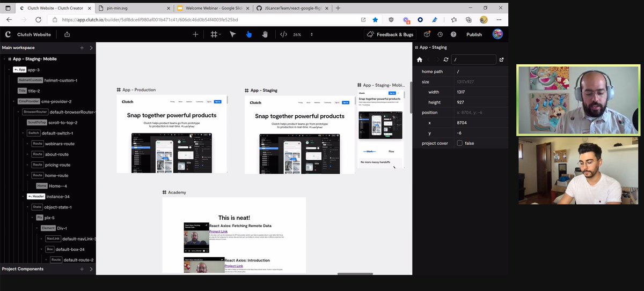The width and height of the screenshot is (644, 291).
Task: Open the user avatar menu in app header
Action: coord(497,34)
